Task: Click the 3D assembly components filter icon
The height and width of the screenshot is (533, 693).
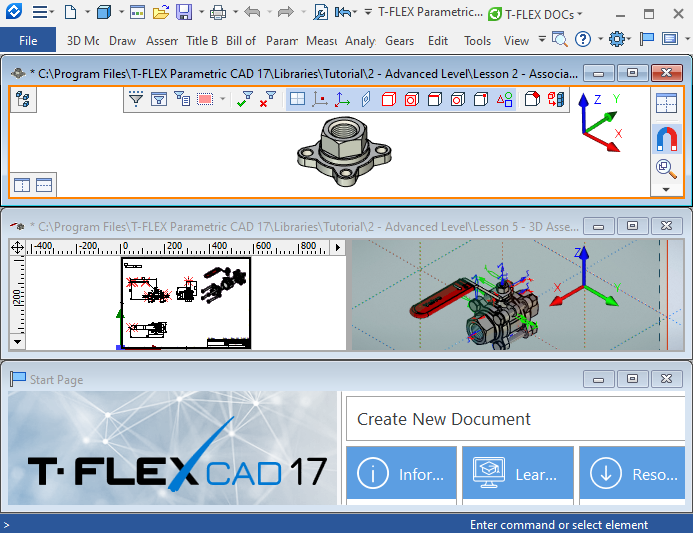Action: click(556, 99)
